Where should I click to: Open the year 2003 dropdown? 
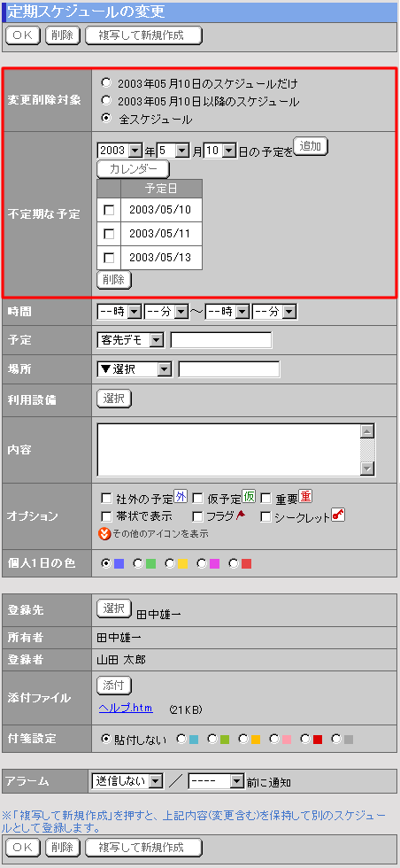click(119, 150)
